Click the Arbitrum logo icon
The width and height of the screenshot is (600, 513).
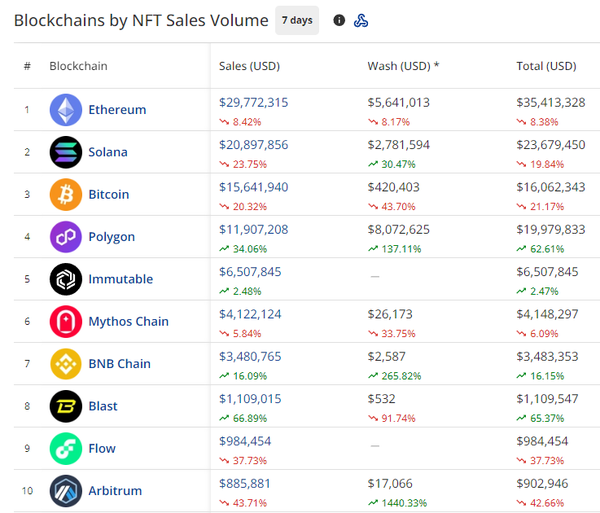click(x=66, y=491)
